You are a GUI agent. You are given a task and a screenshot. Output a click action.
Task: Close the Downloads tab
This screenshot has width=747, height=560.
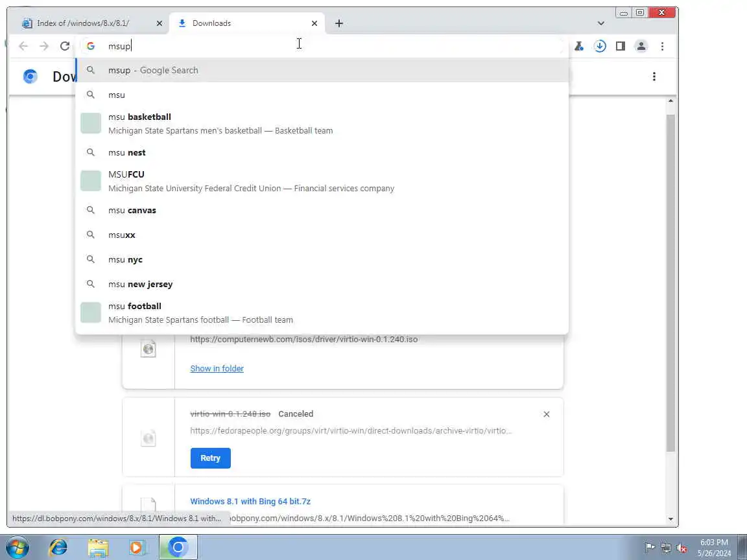314,23
